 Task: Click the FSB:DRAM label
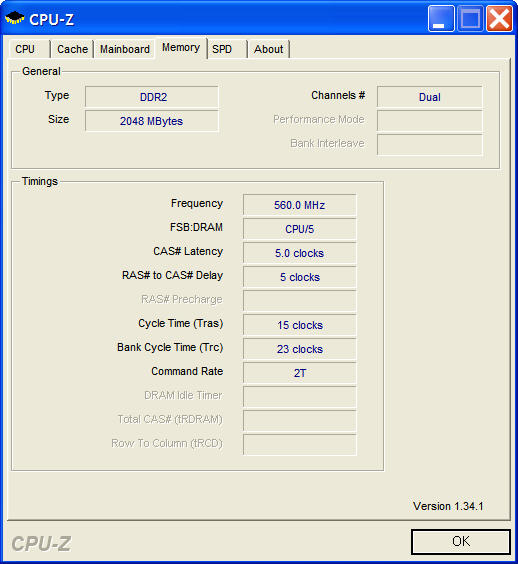[196, 227]
